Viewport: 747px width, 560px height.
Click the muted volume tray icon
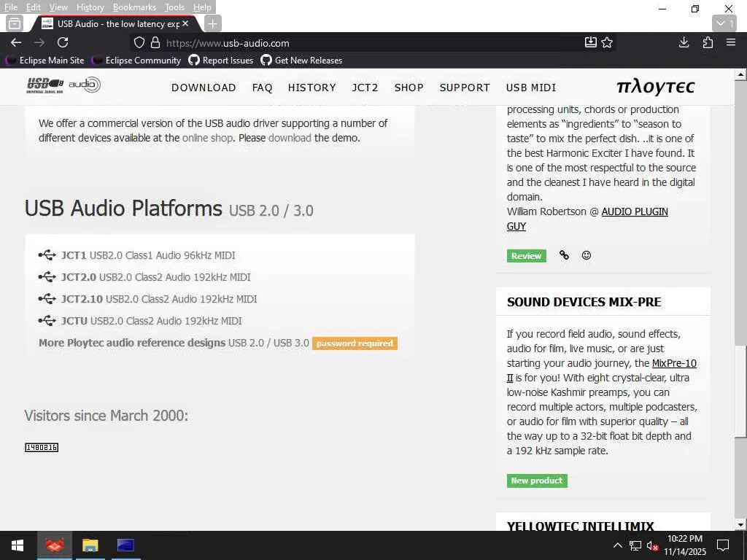pyautogui.click(x=652, y=545)
